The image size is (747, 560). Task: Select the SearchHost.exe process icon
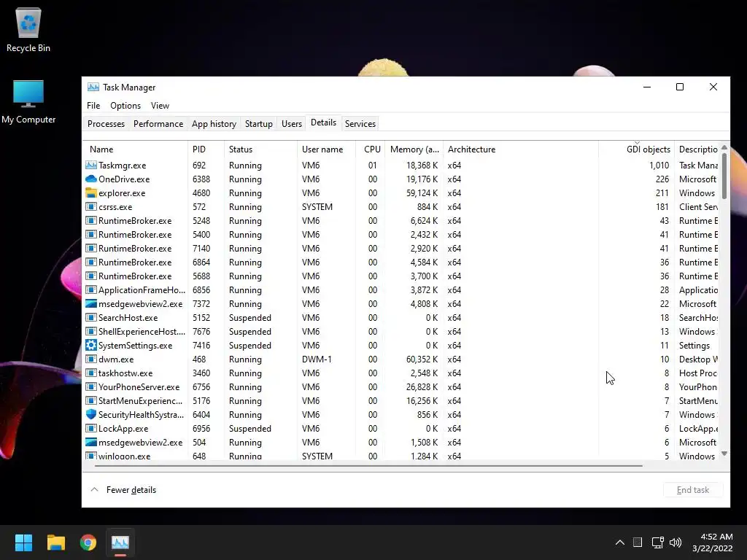[x=91, y=318]
